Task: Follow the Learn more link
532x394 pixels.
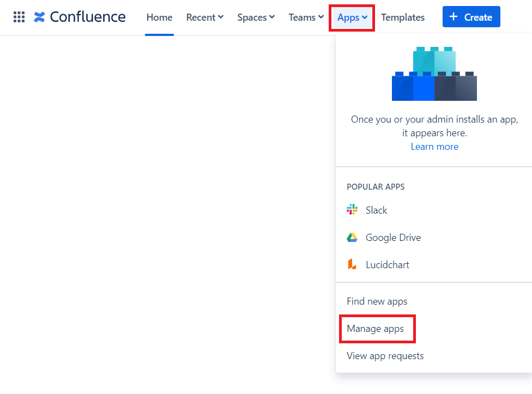Action: click(x=434, y=147)
